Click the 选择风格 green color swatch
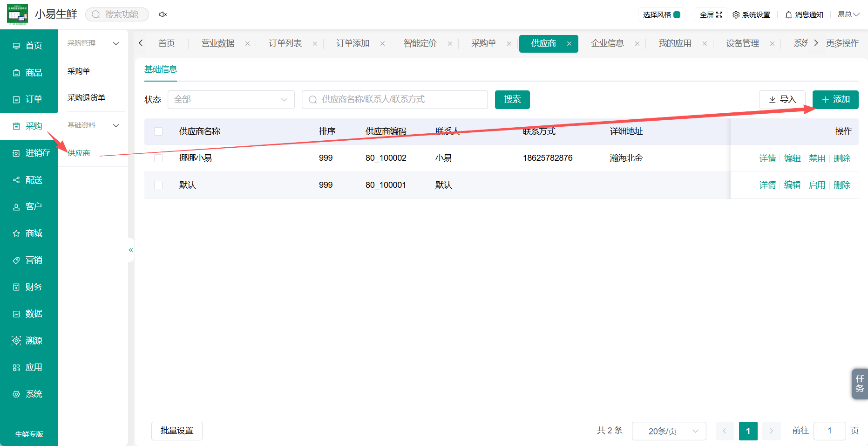 pos(677,15)
